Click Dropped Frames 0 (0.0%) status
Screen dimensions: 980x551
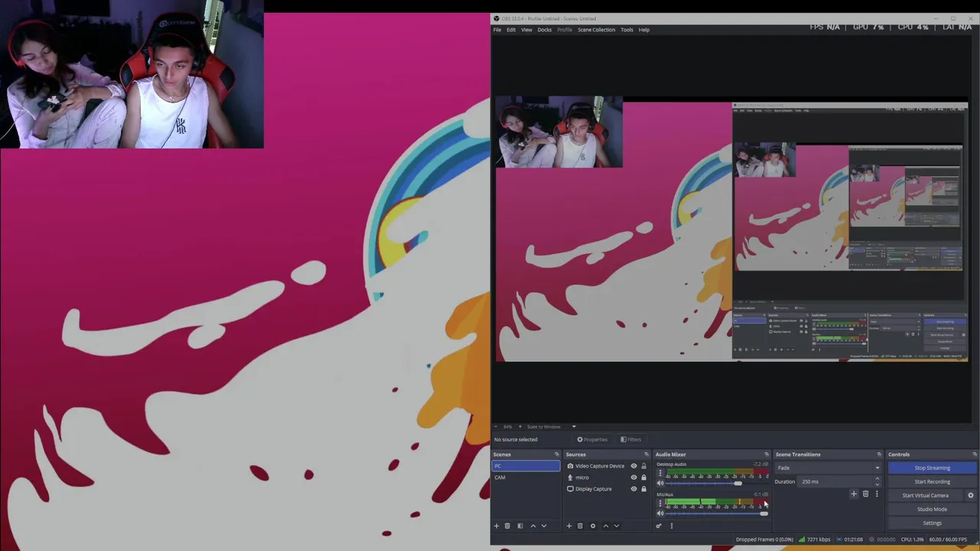coord(764,540)
